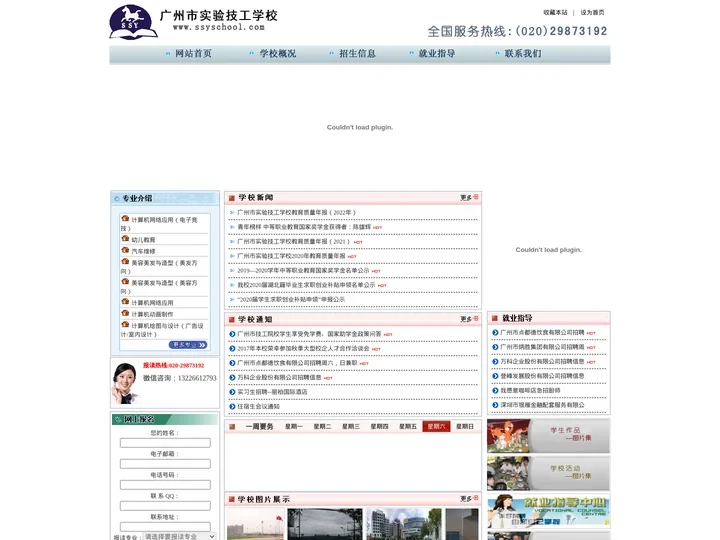This screenshot has height=540, width=720.
Task: Click the SSY horse school logo
Action: pos(134,22)
